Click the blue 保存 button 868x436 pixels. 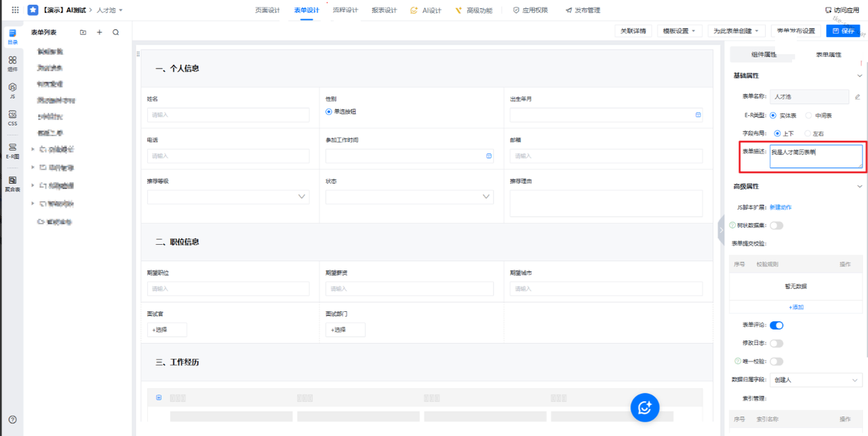pos(843,31)
